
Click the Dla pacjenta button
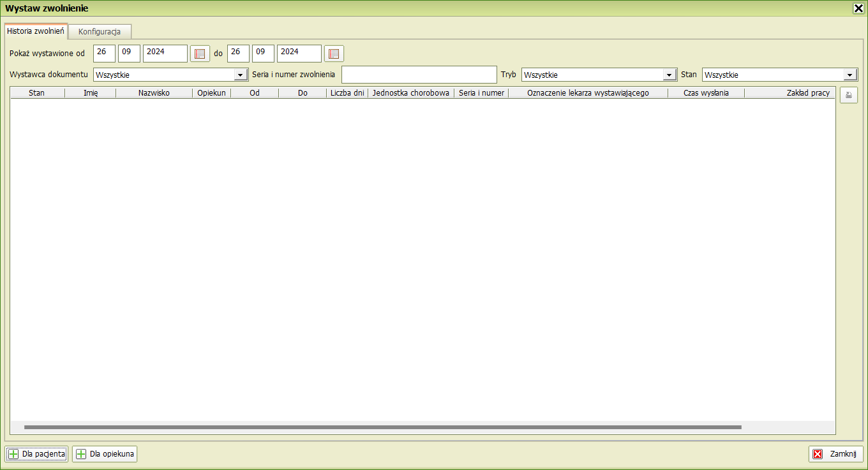point(36,454)
